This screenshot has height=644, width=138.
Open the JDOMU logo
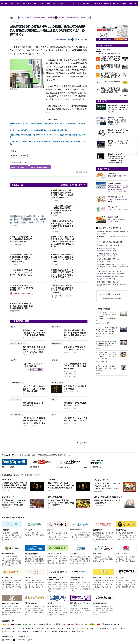[126, 572]
